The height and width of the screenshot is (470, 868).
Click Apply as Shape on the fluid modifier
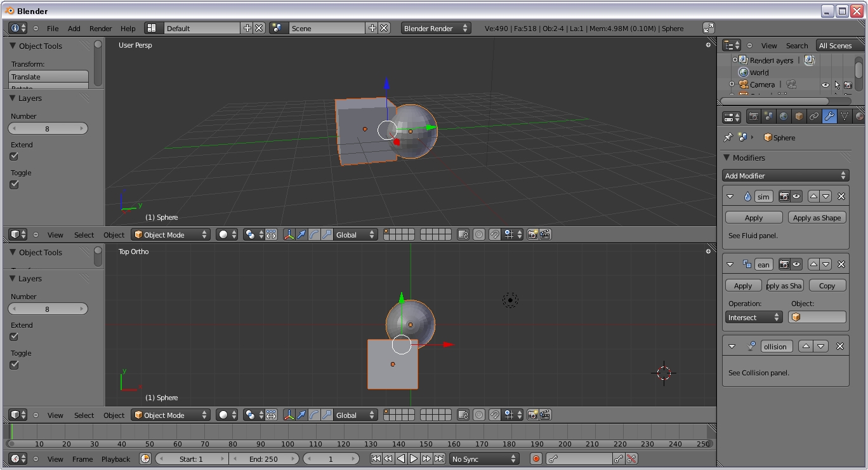click(817, 217)
